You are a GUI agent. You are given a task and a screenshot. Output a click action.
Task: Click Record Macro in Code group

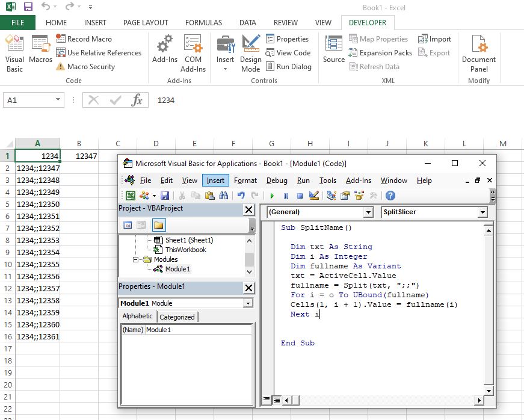click(84, 39)
